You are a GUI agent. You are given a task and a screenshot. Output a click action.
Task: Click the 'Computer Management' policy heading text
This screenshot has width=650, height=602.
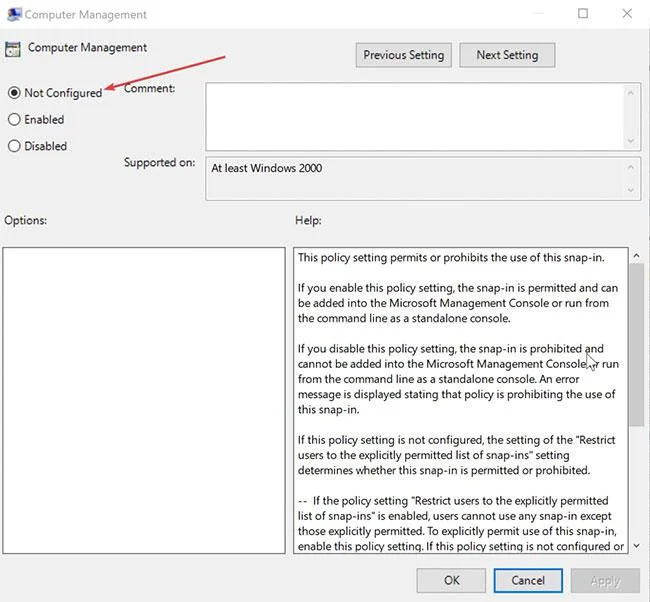click(87, 48)
